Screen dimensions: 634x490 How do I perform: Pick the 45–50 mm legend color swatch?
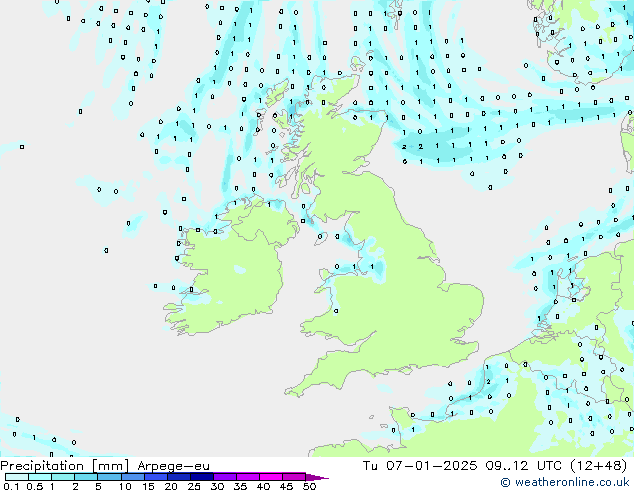[x=294, y=477]
